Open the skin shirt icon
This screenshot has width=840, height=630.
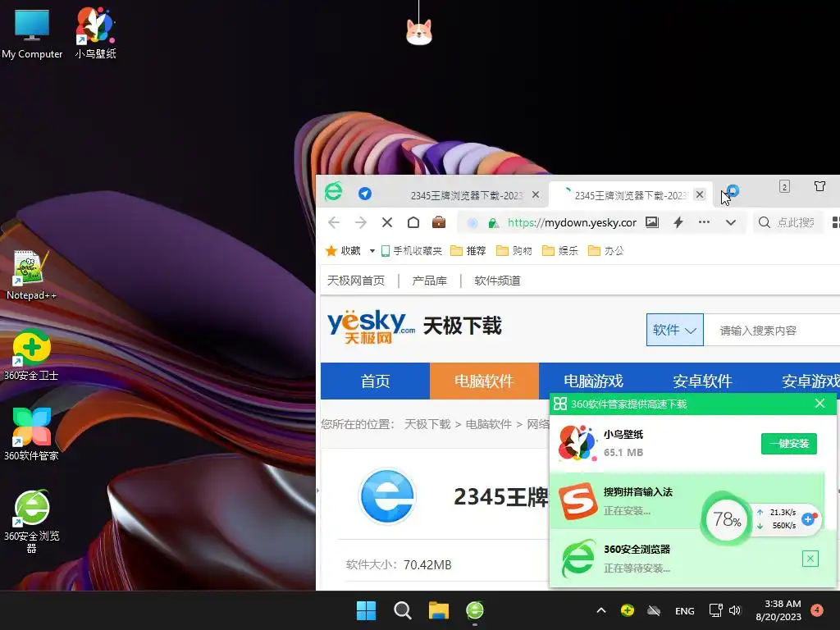point(819,186)
